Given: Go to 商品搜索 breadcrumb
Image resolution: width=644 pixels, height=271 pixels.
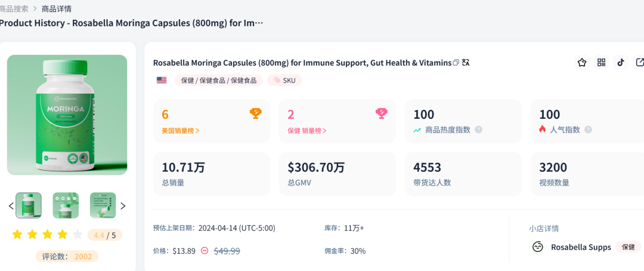Looking at the screenshot, I should coord(14,9).
